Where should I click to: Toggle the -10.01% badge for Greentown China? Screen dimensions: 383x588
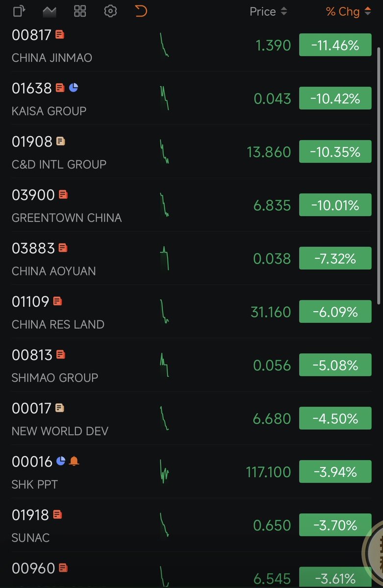point(335,205)
